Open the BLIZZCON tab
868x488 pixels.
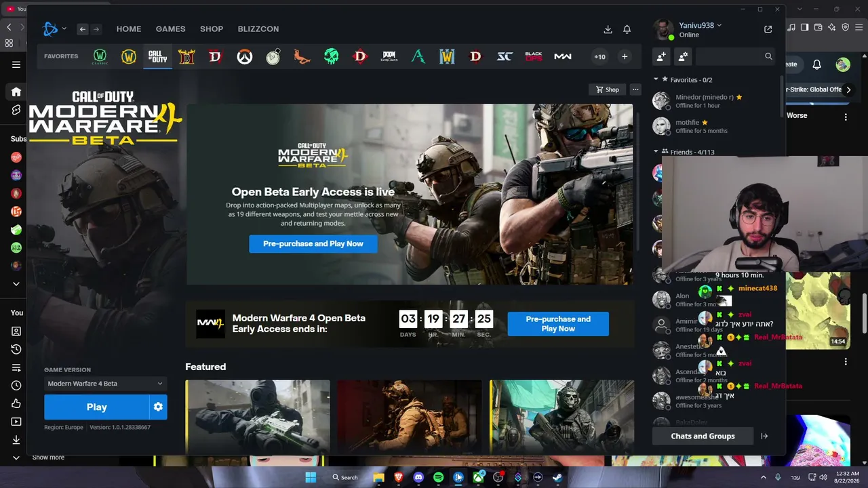point(258,29)
